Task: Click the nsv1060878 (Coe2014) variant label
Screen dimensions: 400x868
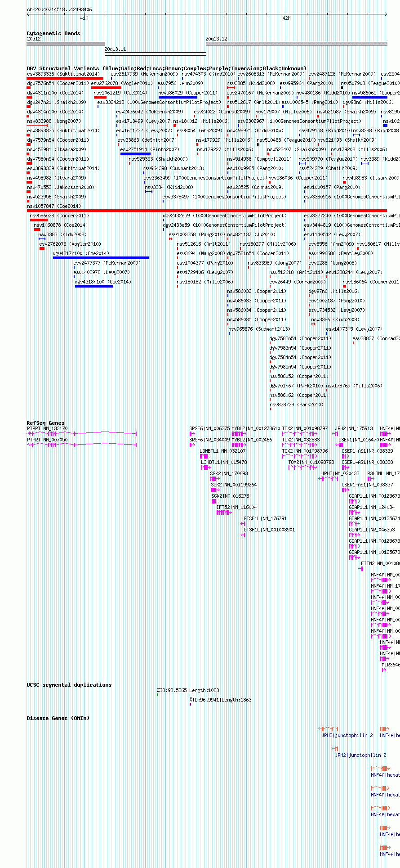Action: coord(61,225)
